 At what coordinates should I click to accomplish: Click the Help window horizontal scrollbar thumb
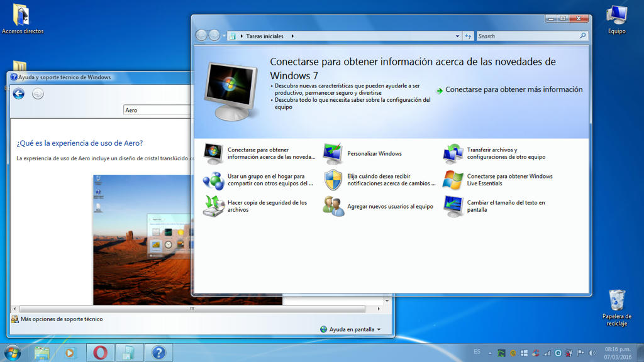(x=192, y=309)
